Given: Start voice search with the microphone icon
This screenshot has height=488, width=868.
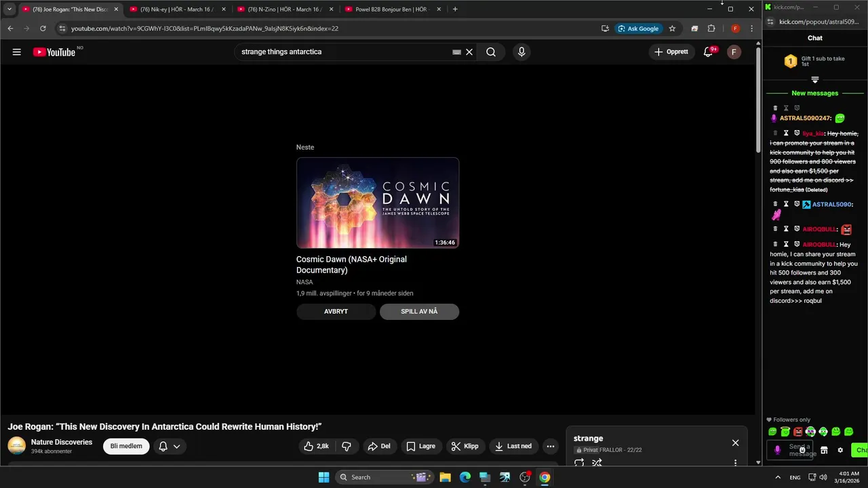Looking at the screenshot, I should (x=521, y=52).
